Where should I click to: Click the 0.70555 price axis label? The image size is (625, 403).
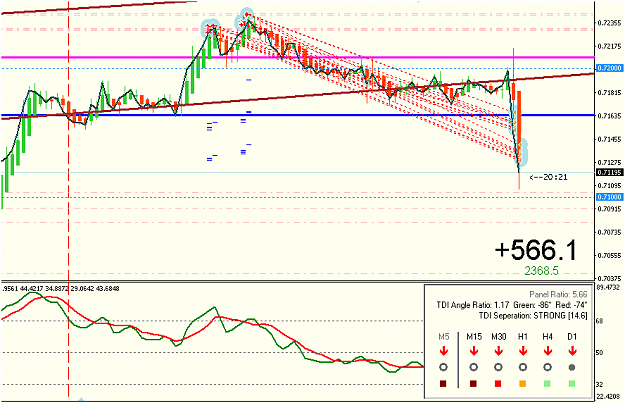[609, 255]
